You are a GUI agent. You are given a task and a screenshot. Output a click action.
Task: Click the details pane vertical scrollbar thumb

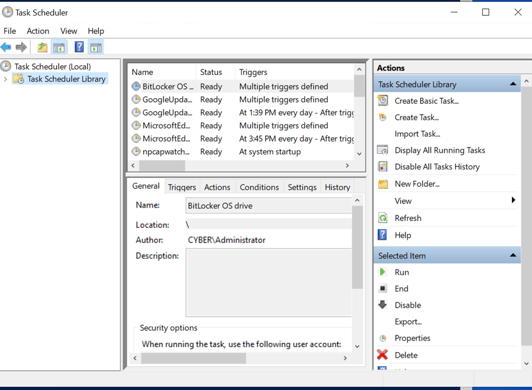(x=357, y=247)
